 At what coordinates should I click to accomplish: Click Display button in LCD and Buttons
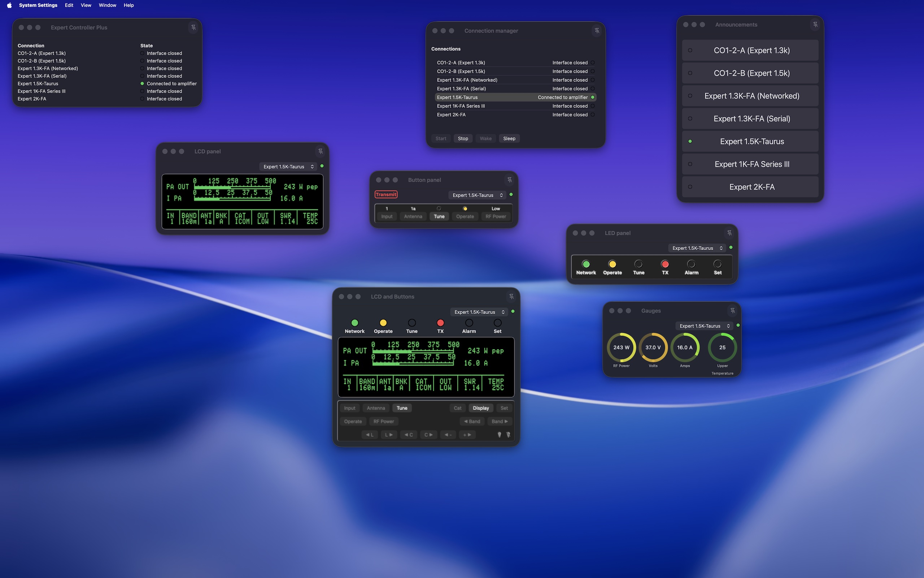481,408
